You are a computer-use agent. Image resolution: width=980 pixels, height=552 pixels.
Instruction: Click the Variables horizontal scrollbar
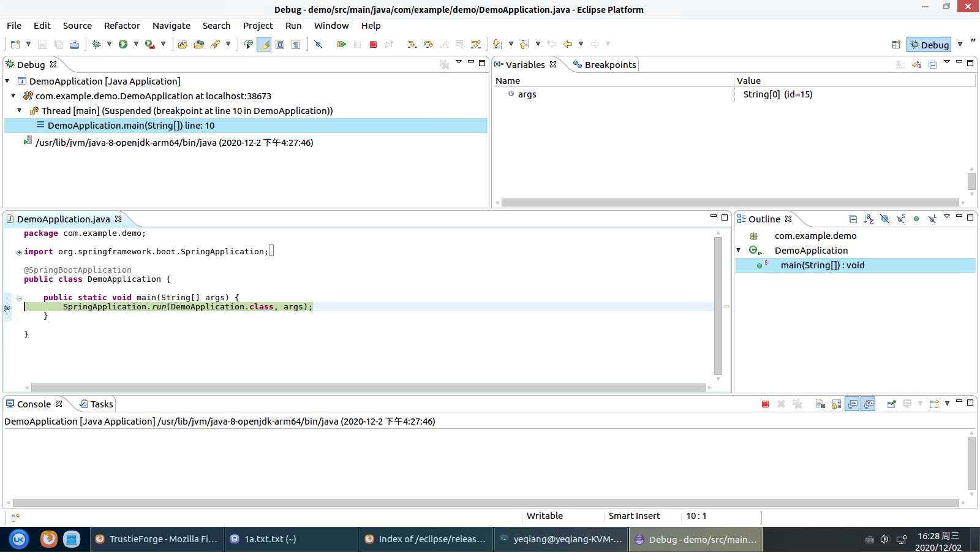[730, 202]
